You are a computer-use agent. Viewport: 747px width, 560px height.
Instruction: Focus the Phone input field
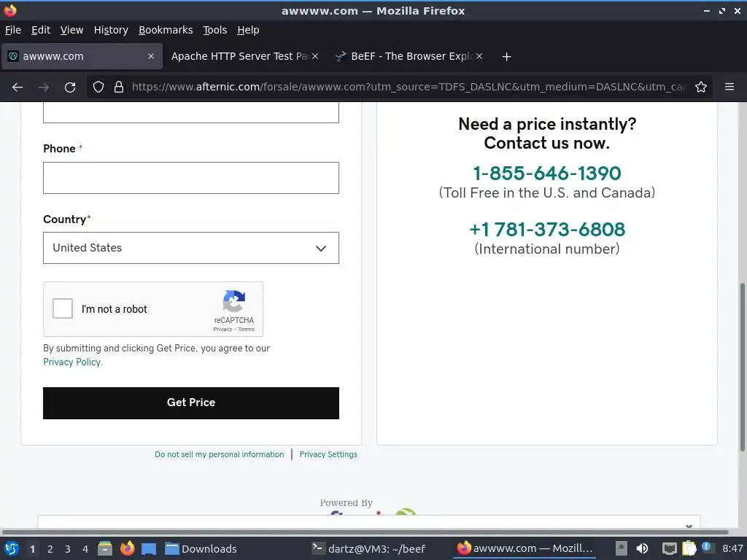[191, 178]
